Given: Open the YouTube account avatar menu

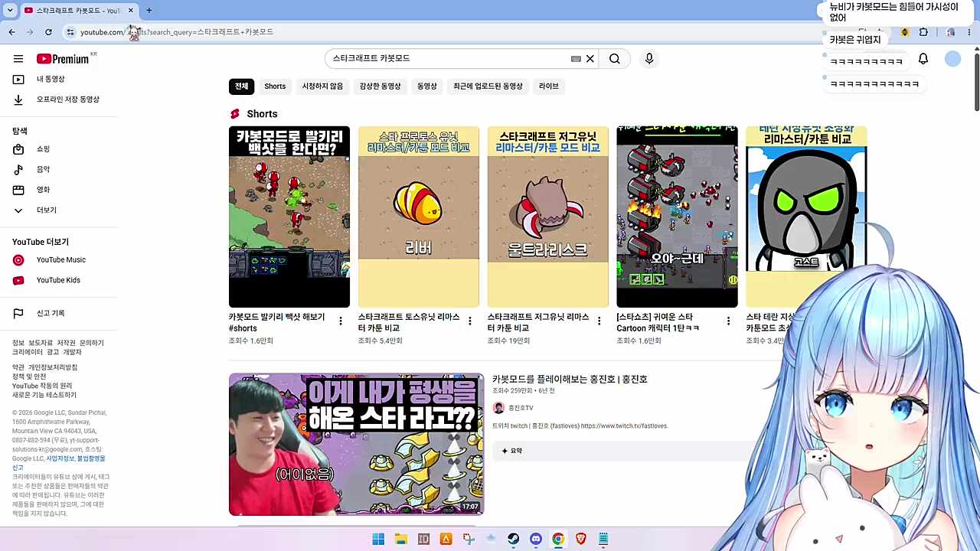Looking at the screenshot, I should [952, 59].
